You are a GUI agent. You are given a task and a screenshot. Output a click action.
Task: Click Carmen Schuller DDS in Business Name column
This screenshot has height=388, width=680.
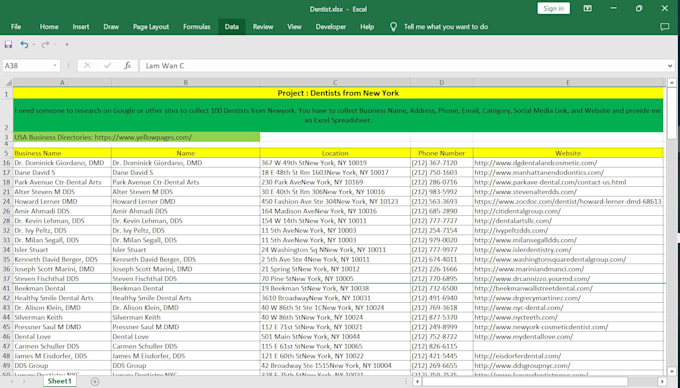point(62,346)
